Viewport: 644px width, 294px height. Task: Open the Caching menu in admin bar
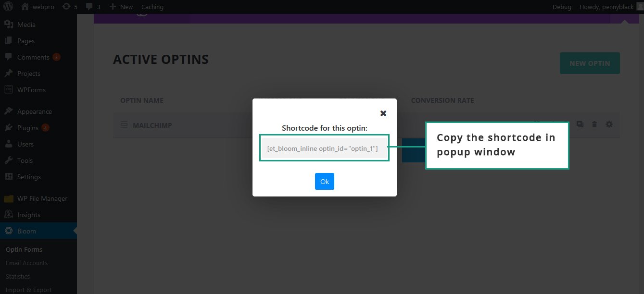(x=152, y=7)
